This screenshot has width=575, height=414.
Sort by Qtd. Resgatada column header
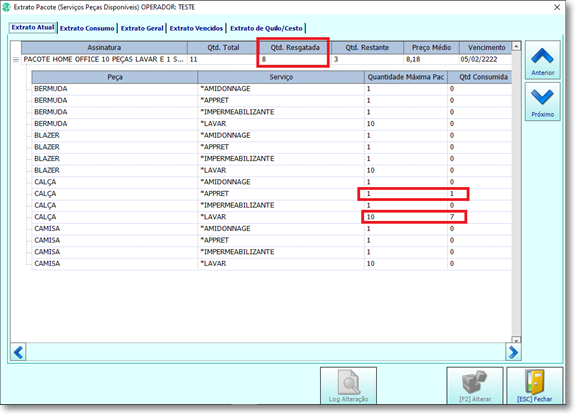(x=295, y=47)
